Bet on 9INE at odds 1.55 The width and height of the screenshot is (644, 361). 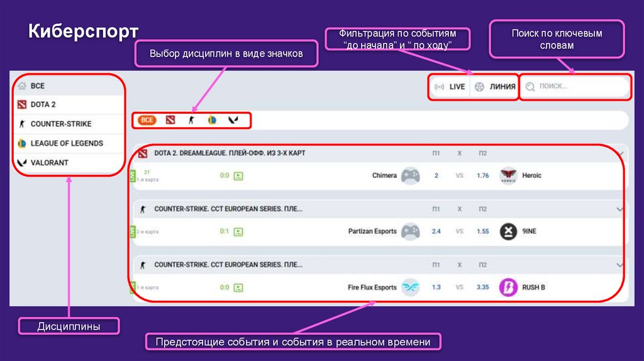(x=482, y=231)
